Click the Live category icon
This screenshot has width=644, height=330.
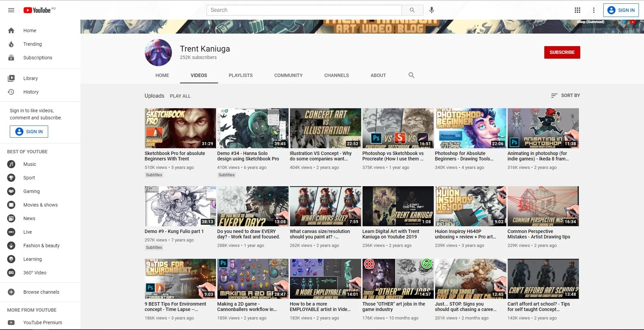coord(11,232)
